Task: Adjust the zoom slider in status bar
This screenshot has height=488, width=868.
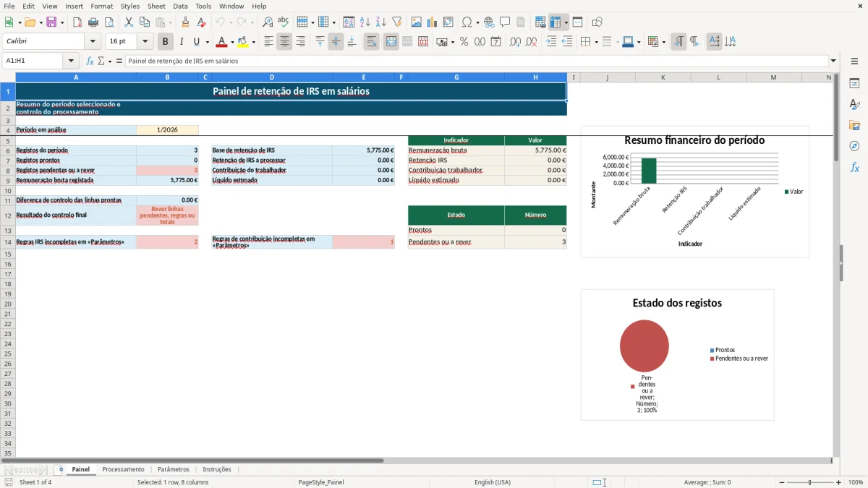Action: (x=809, y=482)
